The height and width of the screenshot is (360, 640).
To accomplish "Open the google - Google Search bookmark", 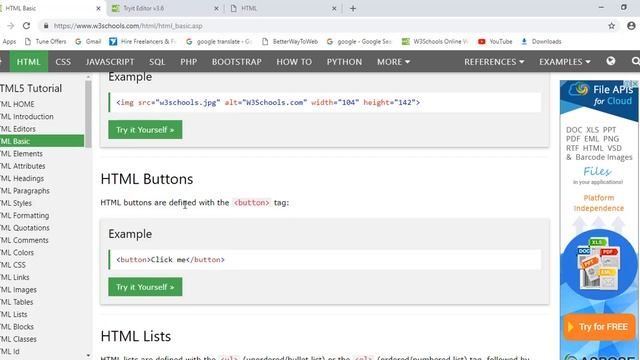I will point(359,42).
